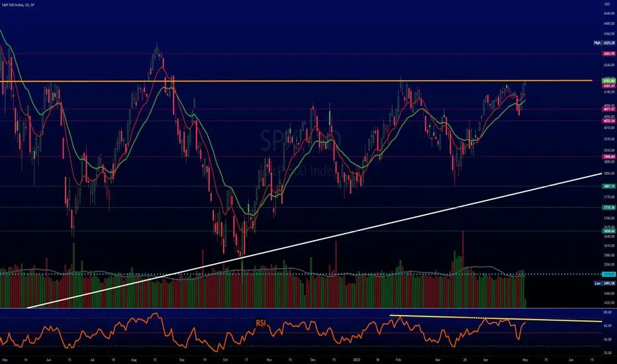Click the 2023 label on time axis

357,359
